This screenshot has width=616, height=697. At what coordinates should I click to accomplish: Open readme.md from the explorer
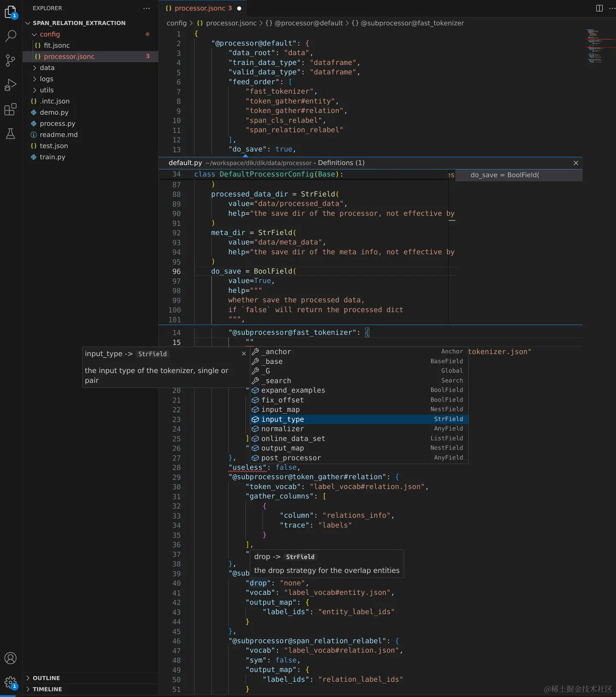[90, 134]
